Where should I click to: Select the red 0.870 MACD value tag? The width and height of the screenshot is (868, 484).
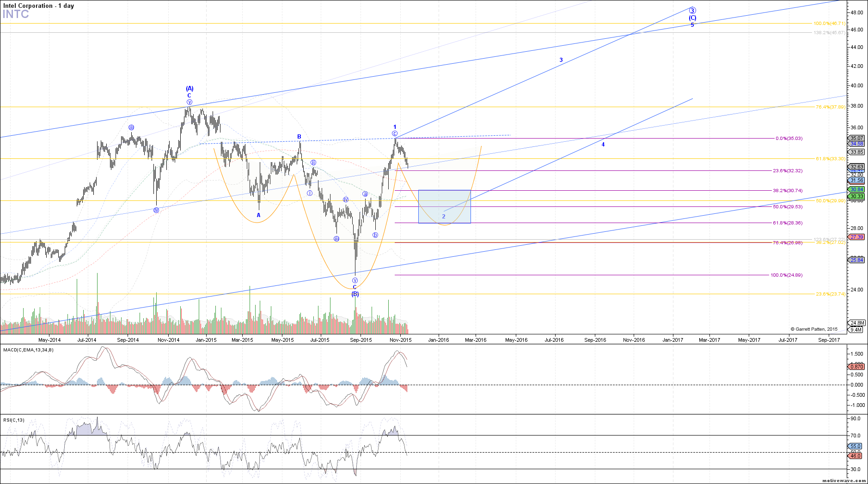click(856, 366)
